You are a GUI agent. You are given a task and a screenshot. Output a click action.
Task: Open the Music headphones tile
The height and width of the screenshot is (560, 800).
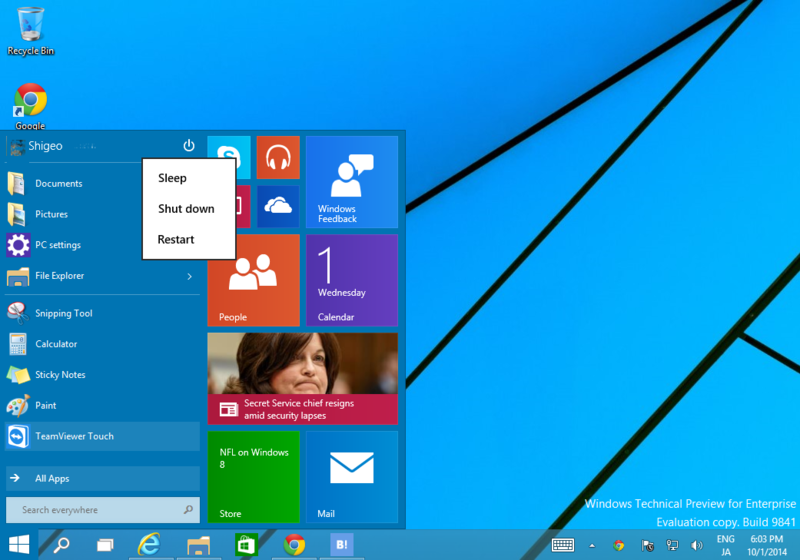click(x=278, y=158)
